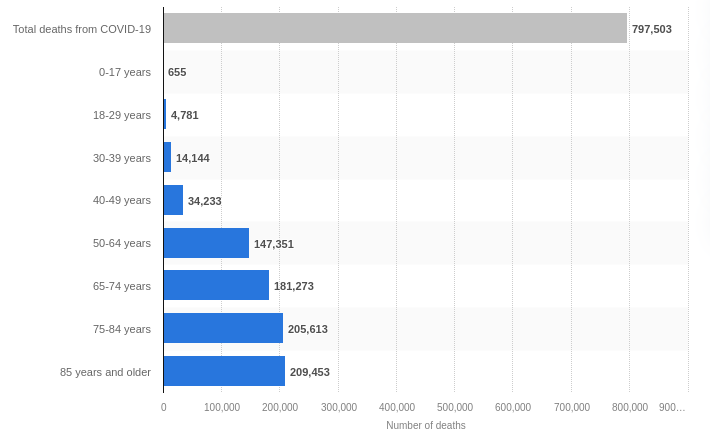Click the blue 75-84 years bar

point(223,328)
